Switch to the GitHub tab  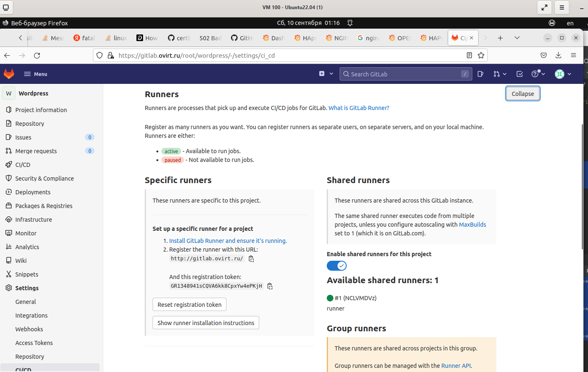click(242, 38)
